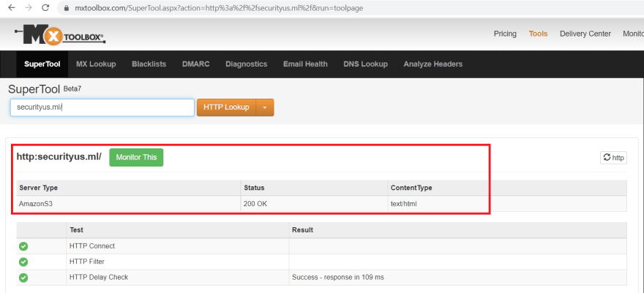644x293 pixels.
Task: Visit the Delivery Center link
Action: [x=585, y=34]
